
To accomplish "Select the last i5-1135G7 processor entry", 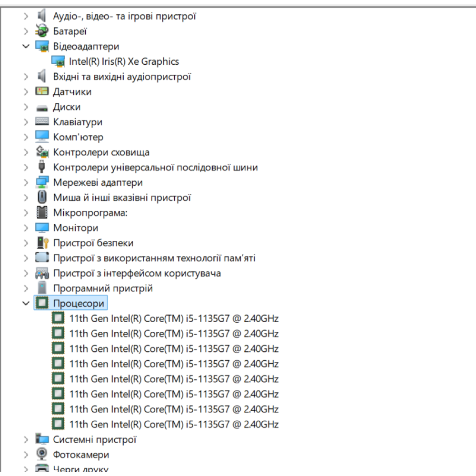I will tap(174, 424).
